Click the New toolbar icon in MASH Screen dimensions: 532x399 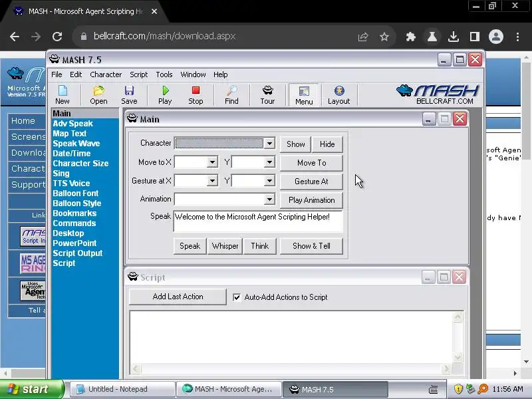pos(63,95)
